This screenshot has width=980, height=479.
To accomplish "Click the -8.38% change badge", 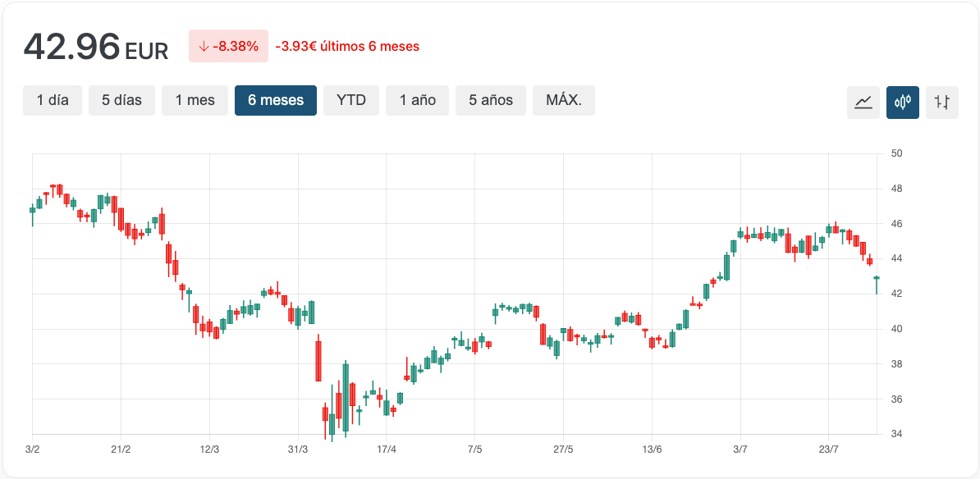I will [x=227, y=47].
